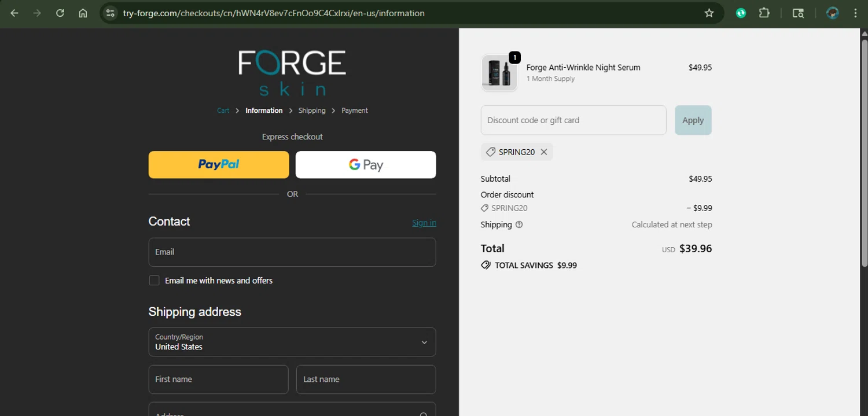Pay with the Google Pay button
The image size is (868, 416).
(x=366, y=165)
